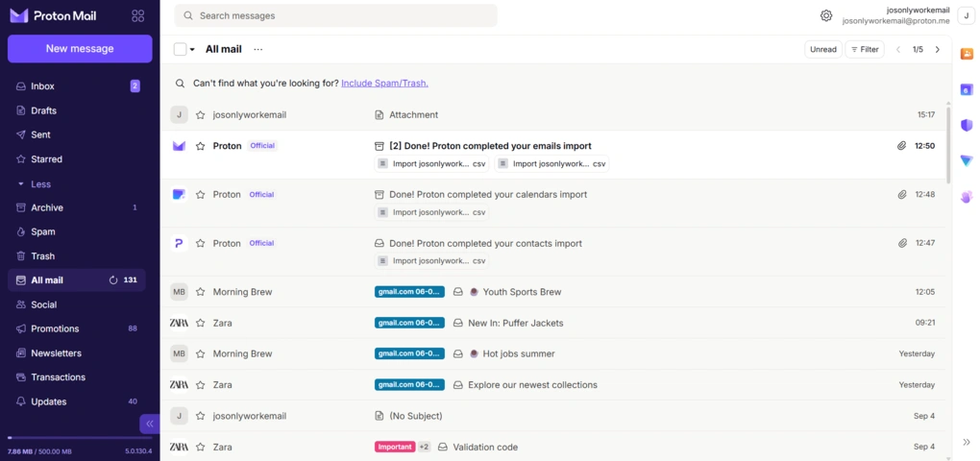Click the message list scrollbar
The image size is (980, 461).
click(948, 145)
